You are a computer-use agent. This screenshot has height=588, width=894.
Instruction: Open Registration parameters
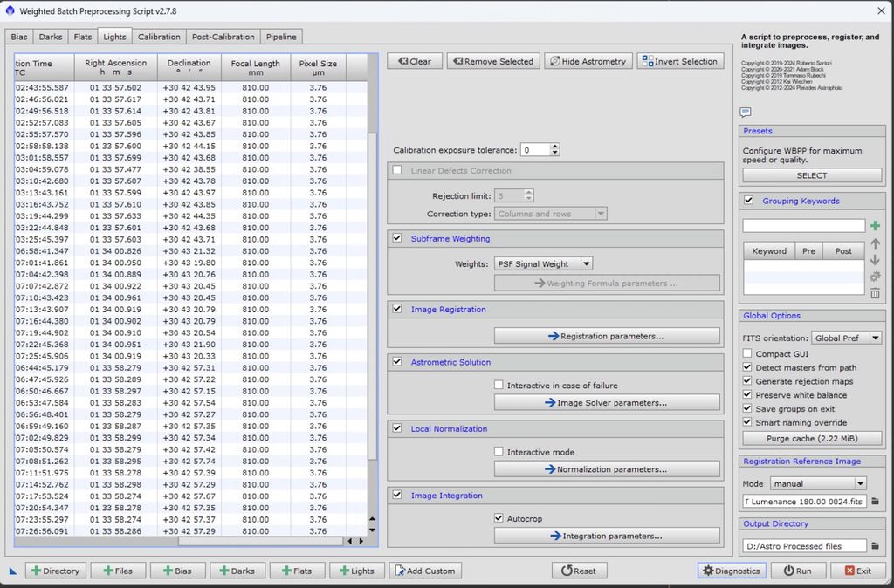607,336
